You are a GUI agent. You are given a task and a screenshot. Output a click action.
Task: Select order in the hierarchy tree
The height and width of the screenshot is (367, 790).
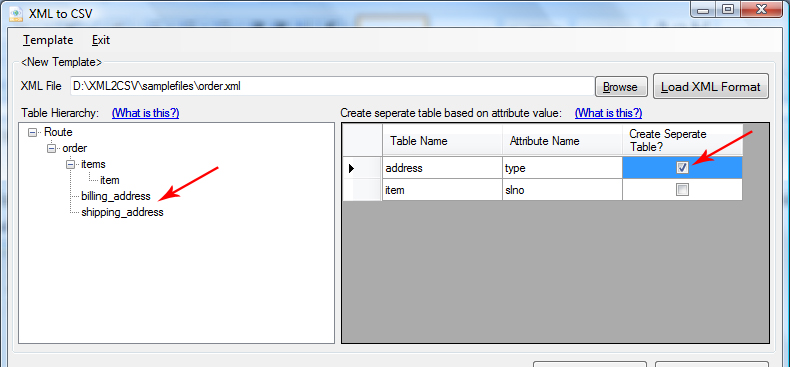click(x=75, y=148)
